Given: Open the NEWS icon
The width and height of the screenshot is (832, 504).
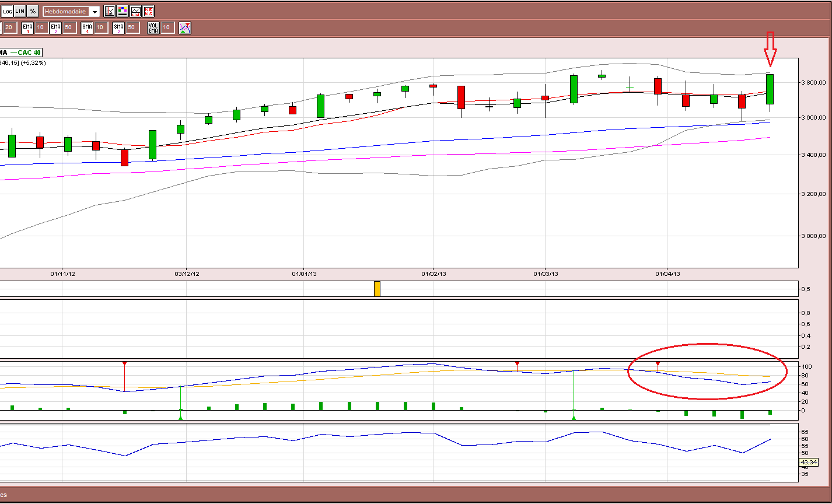Looking at the screenshot, I should click(148, 11).
